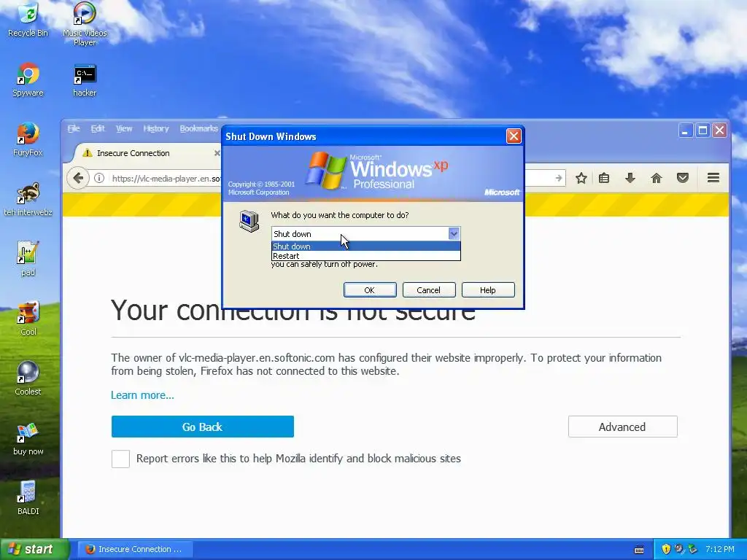The image size is (747, 560).
Task: Click the Pocket icon in toolbar
Action: 683,178
